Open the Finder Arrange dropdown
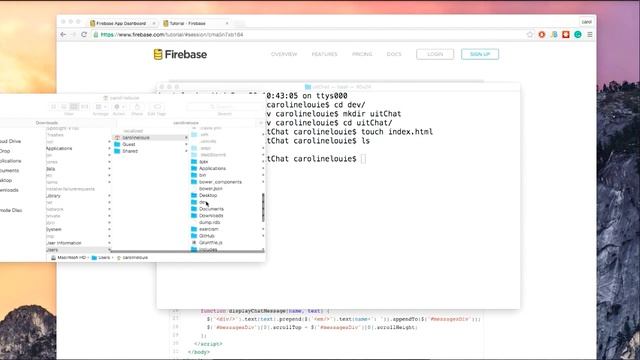This screenshot has width=640, height=360. pyautogui.click(x=100, y=107)
